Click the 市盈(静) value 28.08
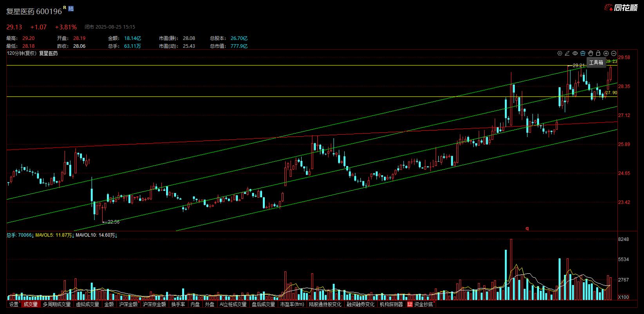644x314 pixels. (x=189, y=38)
